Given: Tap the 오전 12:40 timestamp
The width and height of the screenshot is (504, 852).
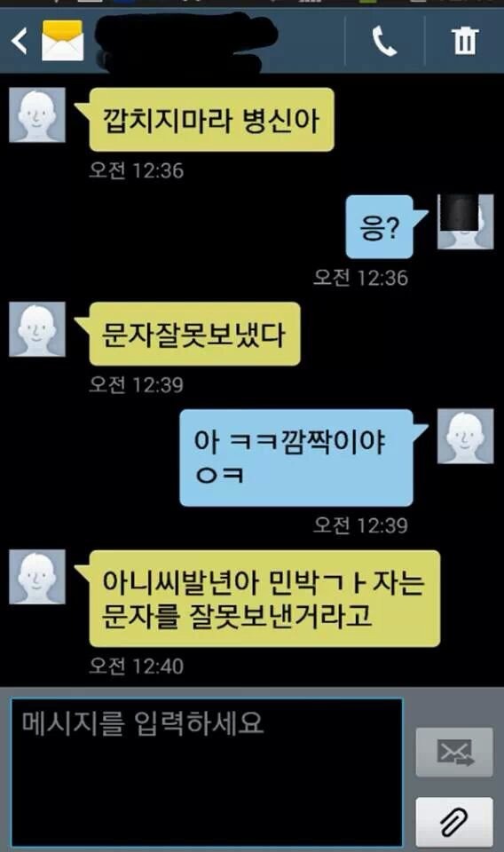Looking at the screenshot, I should coord(137,667).
